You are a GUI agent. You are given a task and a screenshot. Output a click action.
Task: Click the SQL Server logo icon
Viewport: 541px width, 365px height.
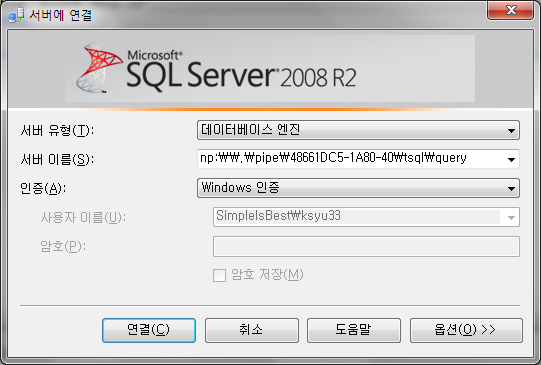[x=99, y=68]
